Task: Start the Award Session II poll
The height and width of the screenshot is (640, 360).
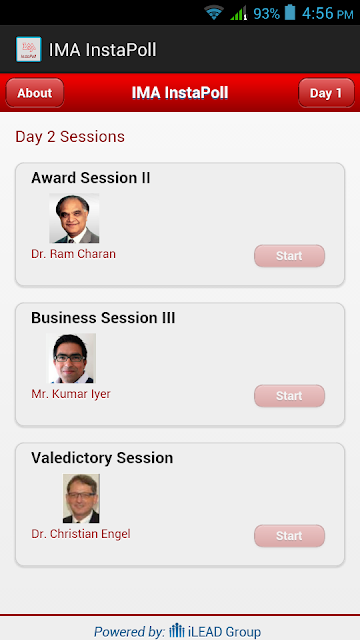Action: point(289,256)
